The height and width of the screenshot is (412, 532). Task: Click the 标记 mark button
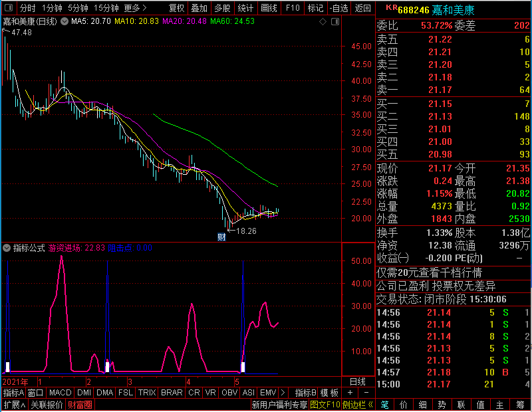pos(315,8)
